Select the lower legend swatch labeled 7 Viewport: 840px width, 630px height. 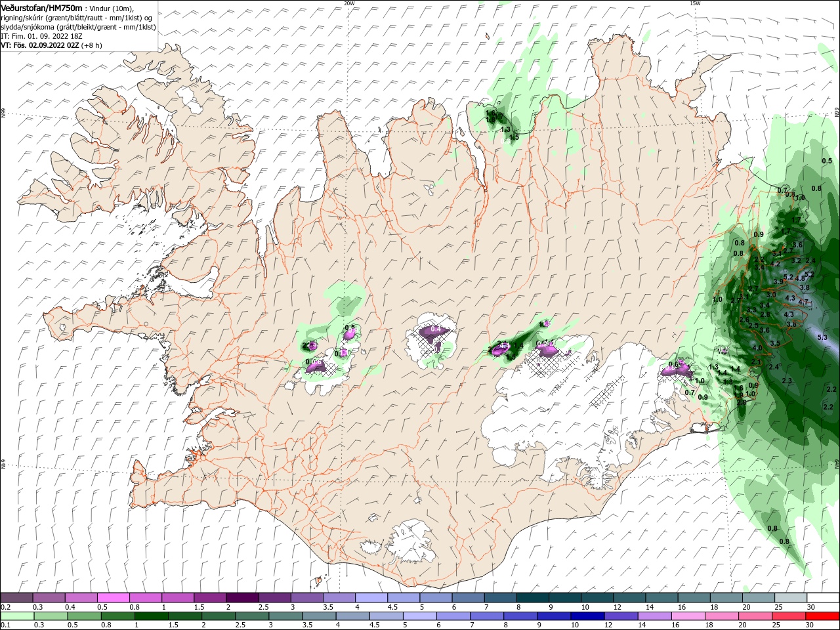click(487, 616)
